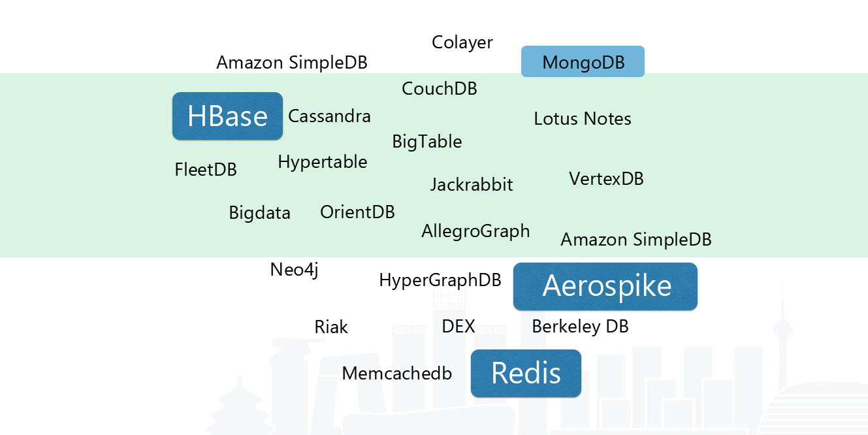Click the FleetDB label
Screen dimensions: 868x435
coord(206,170)
